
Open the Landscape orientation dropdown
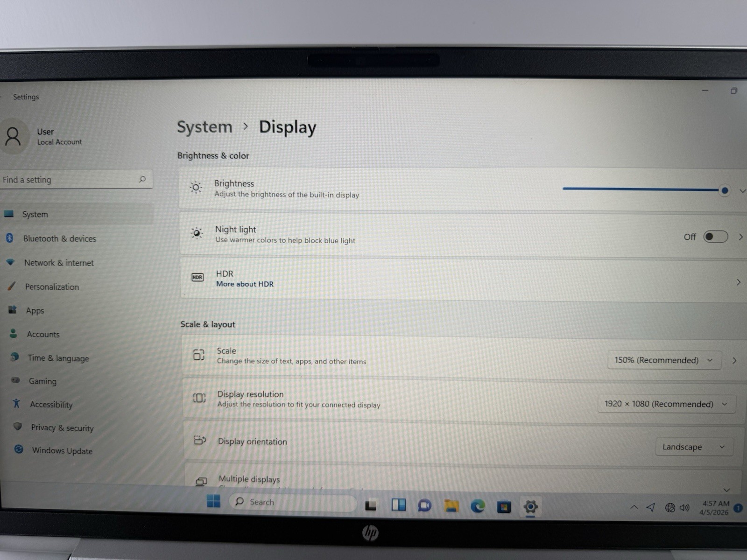tap(694, 447)
